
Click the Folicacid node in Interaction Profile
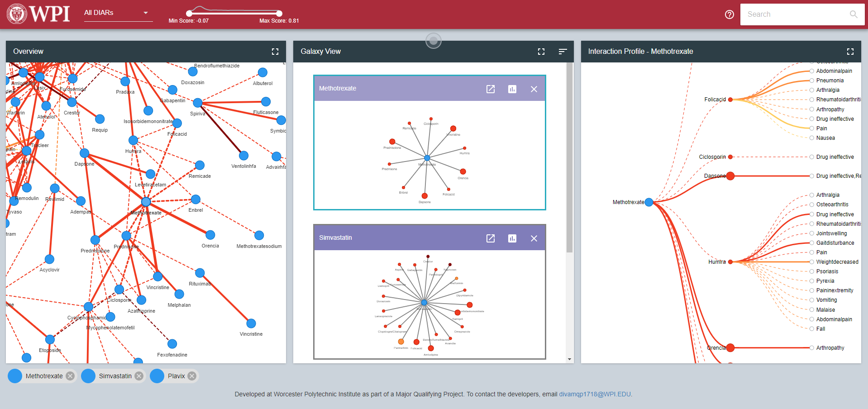click(730, 100)
